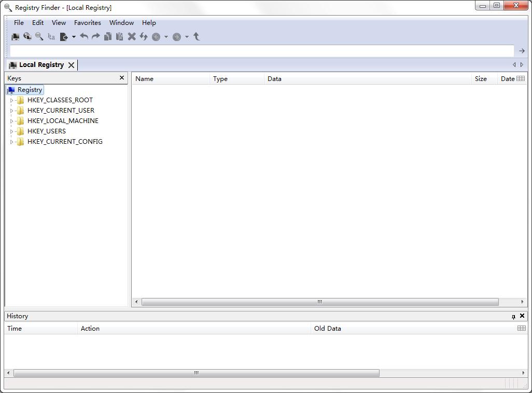532x393 pixels.
Task: Click the address bar go arrow
Action: coord(521,50)
